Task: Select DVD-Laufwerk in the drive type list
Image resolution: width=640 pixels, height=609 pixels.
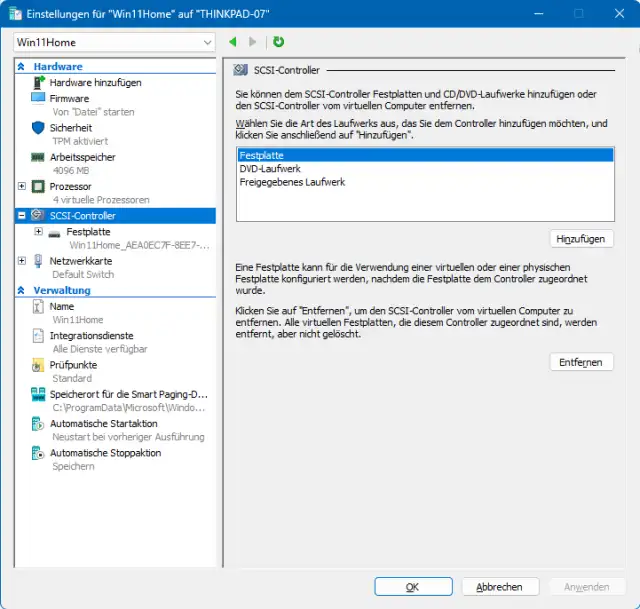Action: coord(270,169)
